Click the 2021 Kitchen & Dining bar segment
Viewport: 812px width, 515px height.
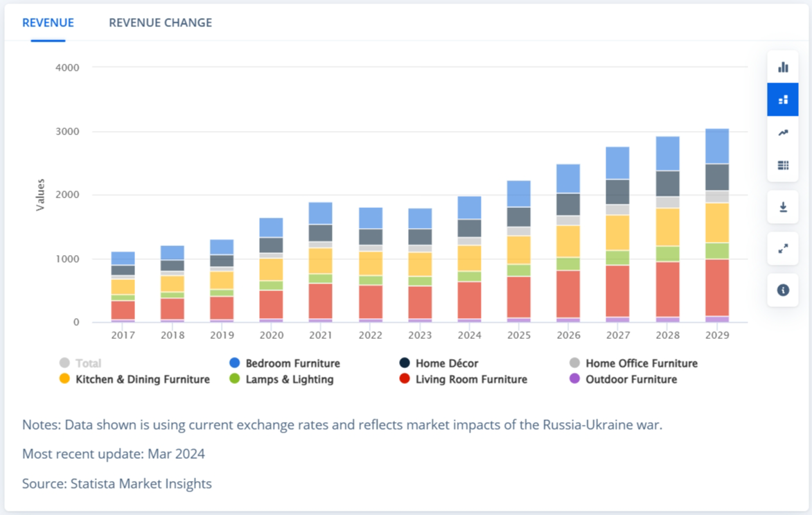[321, 261]
